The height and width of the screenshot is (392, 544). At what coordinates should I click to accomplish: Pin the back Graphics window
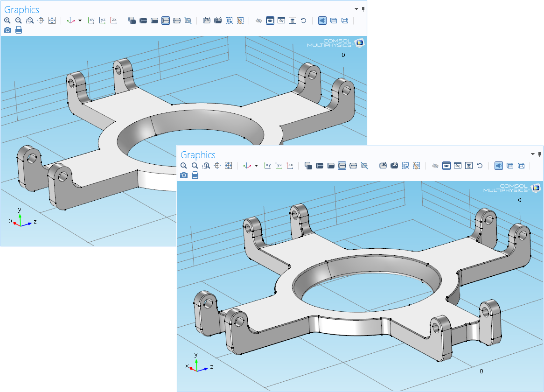click(x=363, y=9)
